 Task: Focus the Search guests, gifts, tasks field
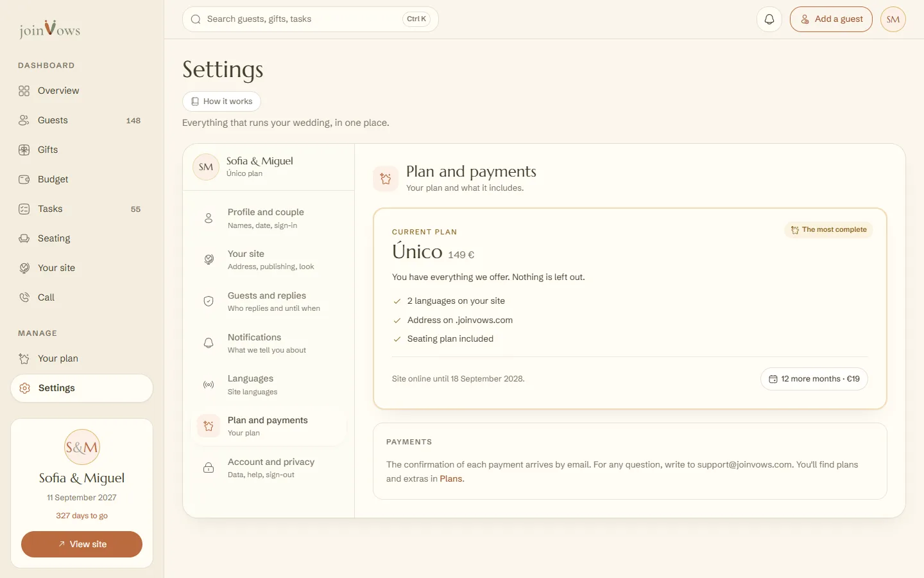tap(311, 19)
